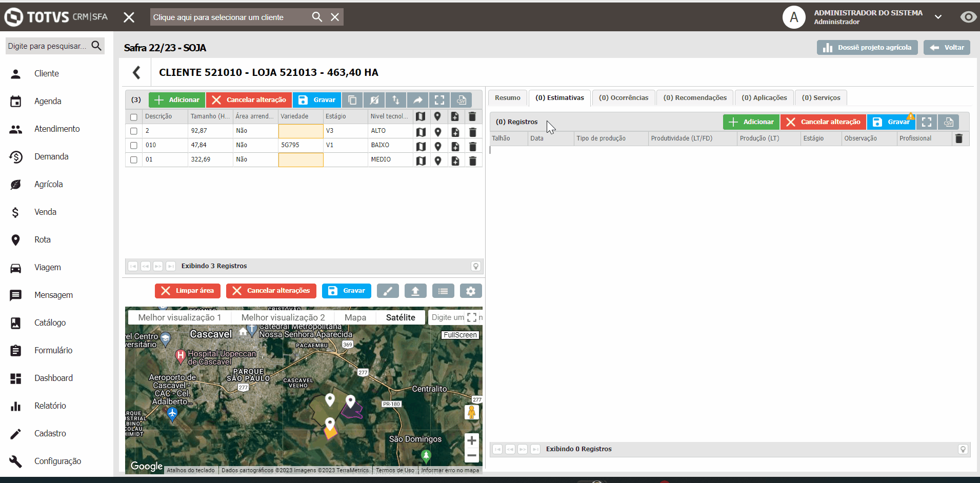
Task: Zoom in on the map
Action: (472, 440)
